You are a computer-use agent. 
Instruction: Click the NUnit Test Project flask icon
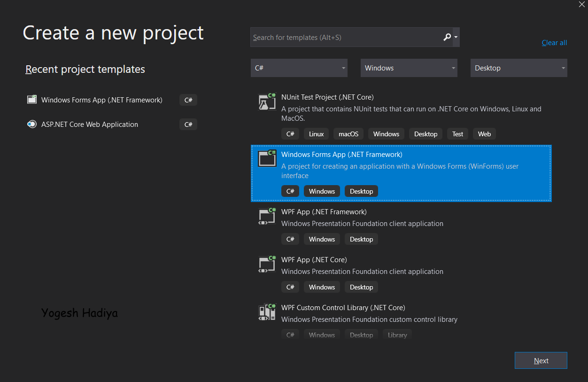point(267,101)
